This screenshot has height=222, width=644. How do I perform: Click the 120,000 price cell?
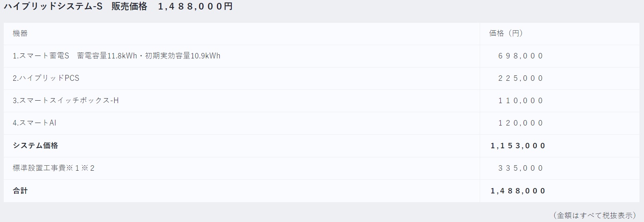click(520, 123)
